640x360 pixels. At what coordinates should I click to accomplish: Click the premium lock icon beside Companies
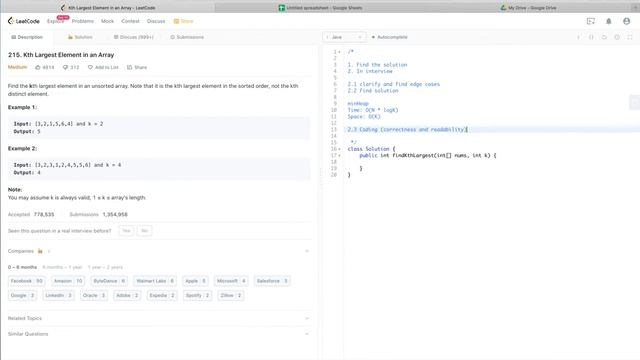[40, 251]
